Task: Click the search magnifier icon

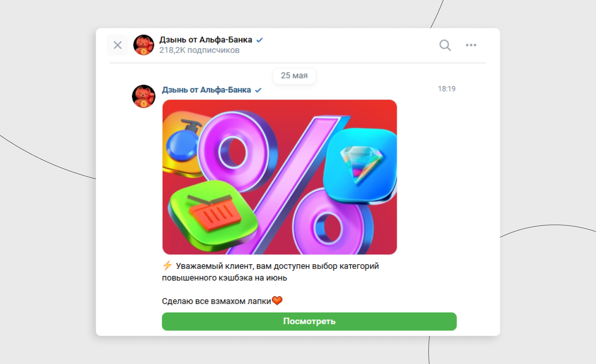Action: pos(445,45)
